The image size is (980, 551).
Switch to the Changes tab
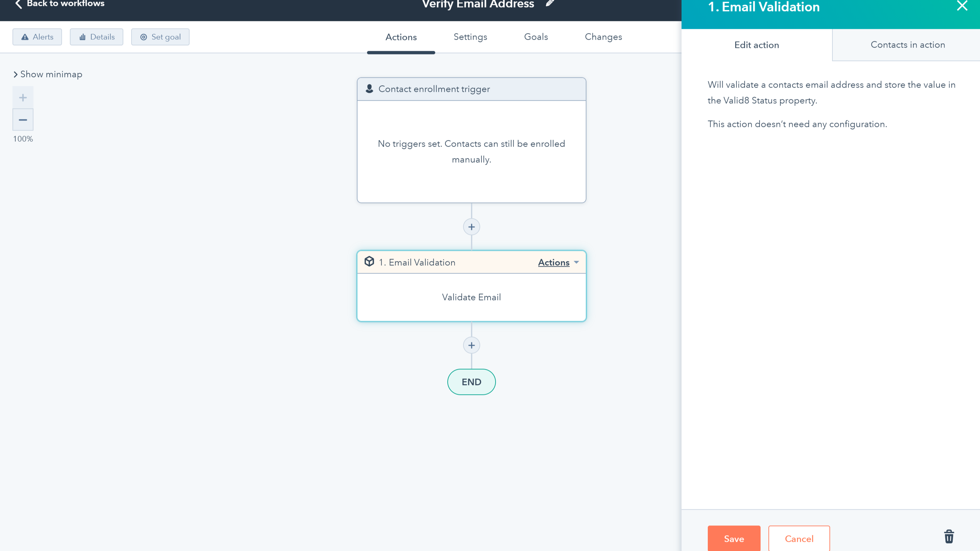pyautogui.click(x=603, y=37)
